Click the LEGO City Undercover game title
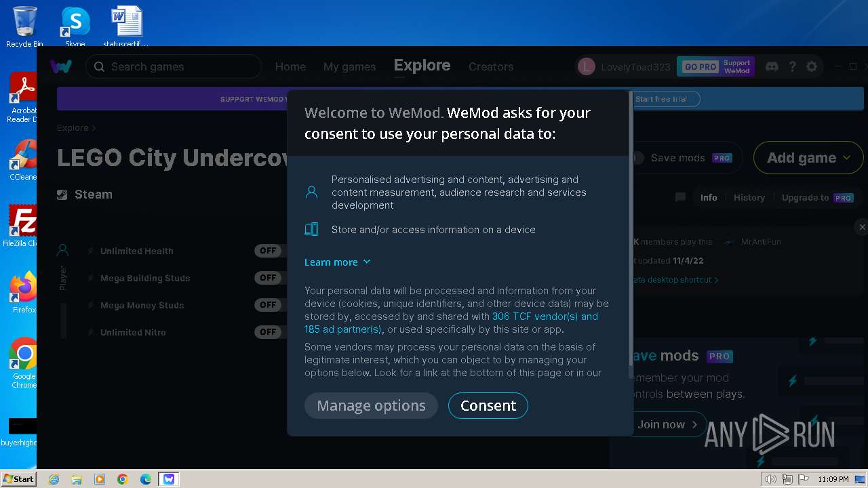 [x=172, y=158]
